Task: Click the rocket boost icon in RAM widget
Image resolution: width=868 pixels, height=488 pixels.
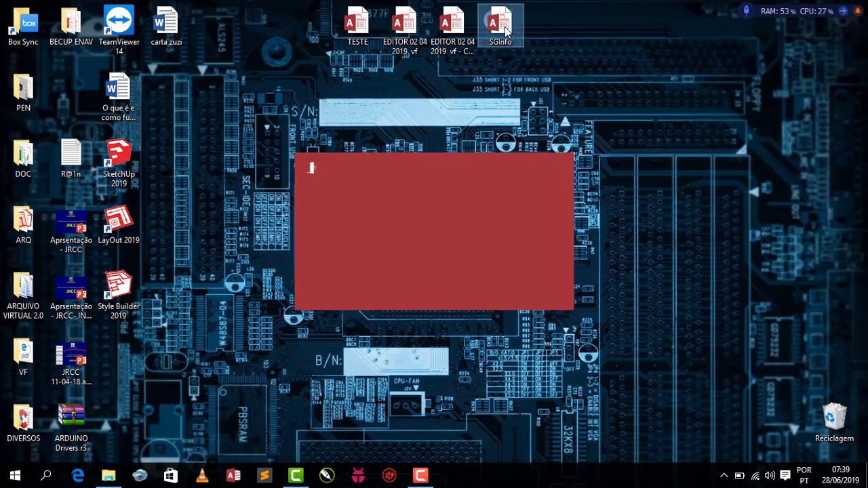Action: (x=746, y=11)
